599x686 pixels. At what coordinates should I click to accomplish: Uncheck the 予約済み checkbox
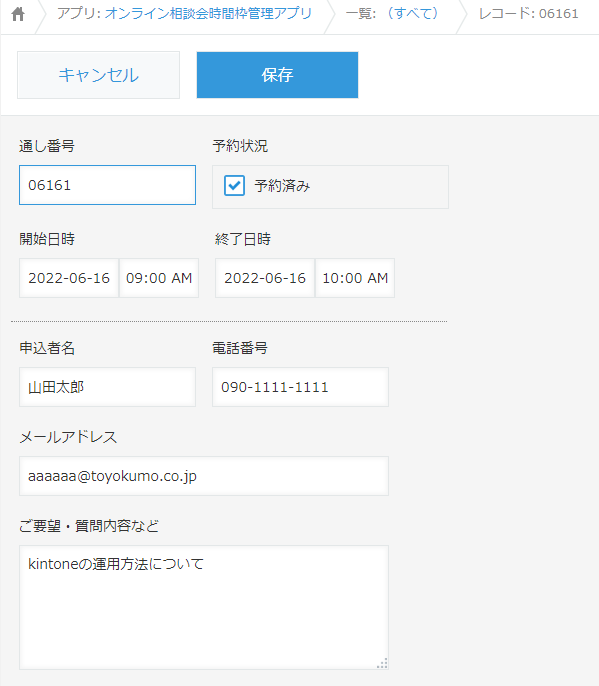pos(234,186)
